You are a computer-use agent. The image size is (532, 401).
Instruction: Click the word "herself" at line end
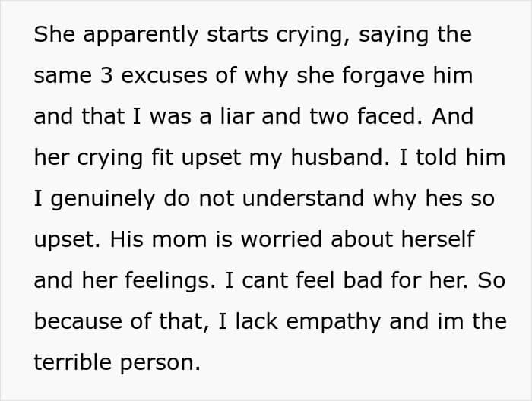click(x=432, y=239)
